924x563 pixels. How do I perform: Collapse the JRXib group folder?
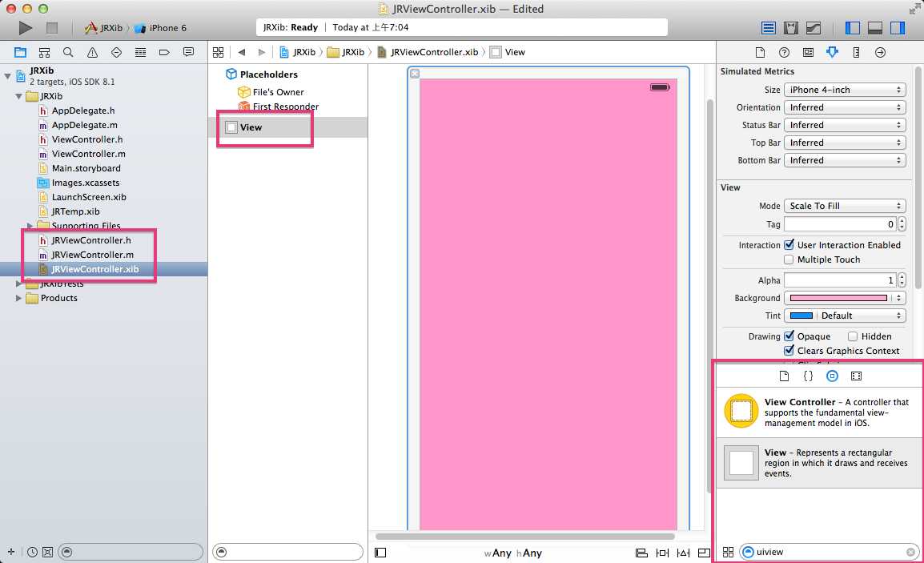point(19,96)
